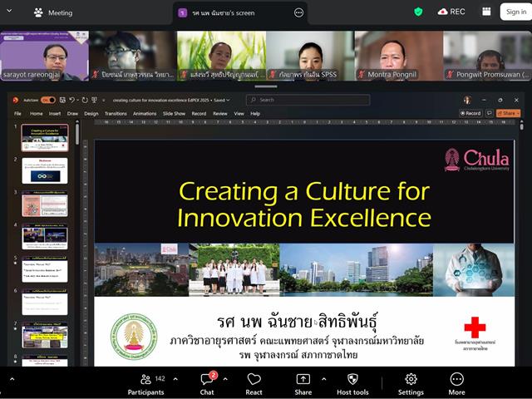Screen dimensions: 532x399
Task: Click the Meeting paw icon
Action: click(38, 13)
